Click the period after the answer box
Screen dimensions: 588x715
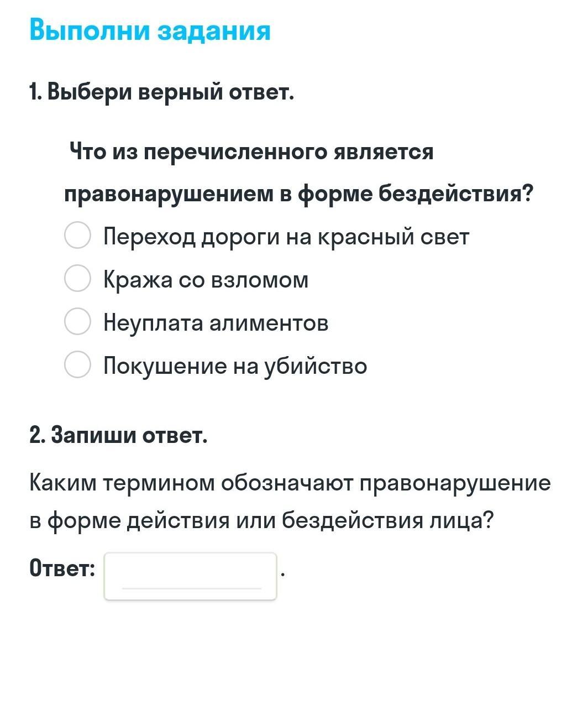[x=282, y=576]
